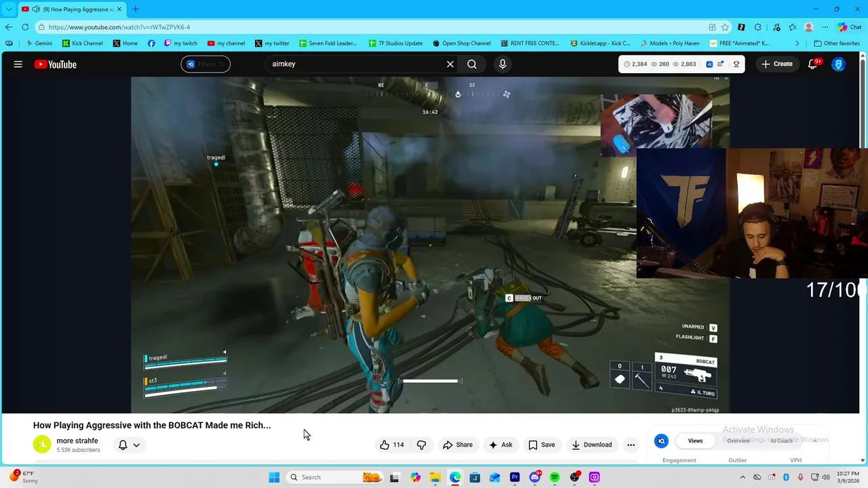The width and height of the screenshot is (868, 488).
Task: Add this page to favorites star
Action: point(725,27)
